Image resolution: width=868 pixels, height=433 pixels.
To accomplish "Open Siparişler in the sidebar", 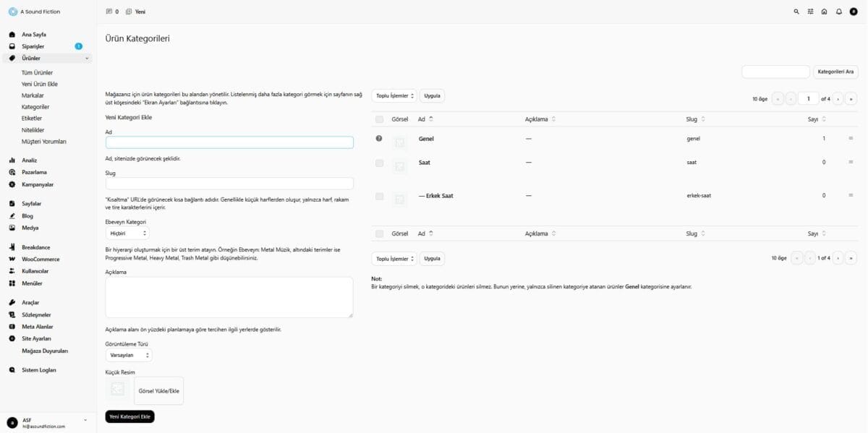I will coord(33,46).
